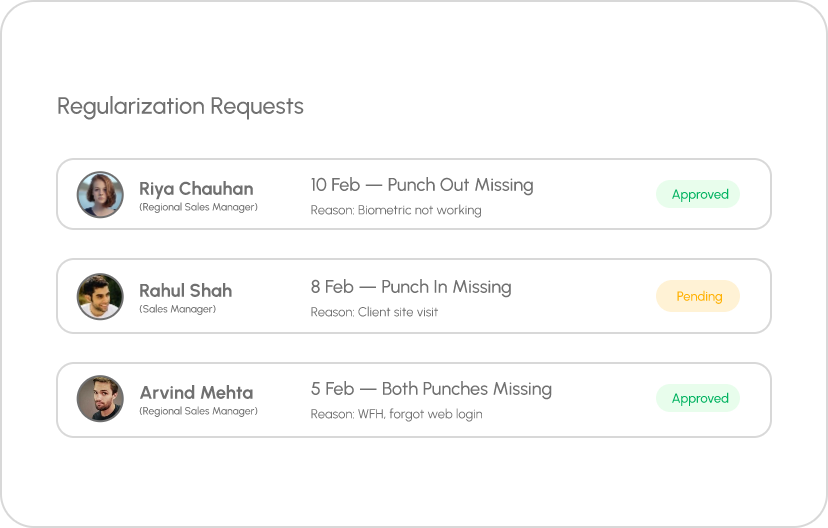828x528 pixels.
Task: Click Rahul's 'Sales Manager' role label
Action: pyautogui.click(x=177, y=309)
